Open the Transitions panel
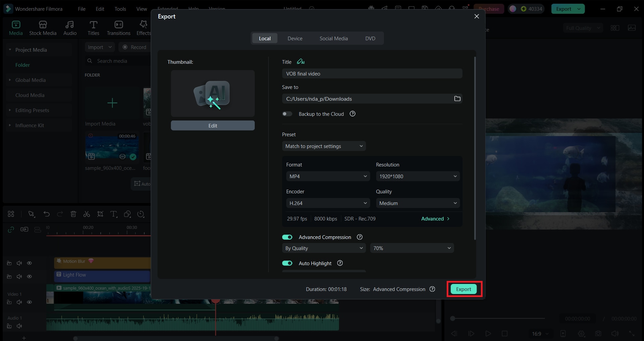The height and width of the screenshot is (341, 644). pos(118,28)
